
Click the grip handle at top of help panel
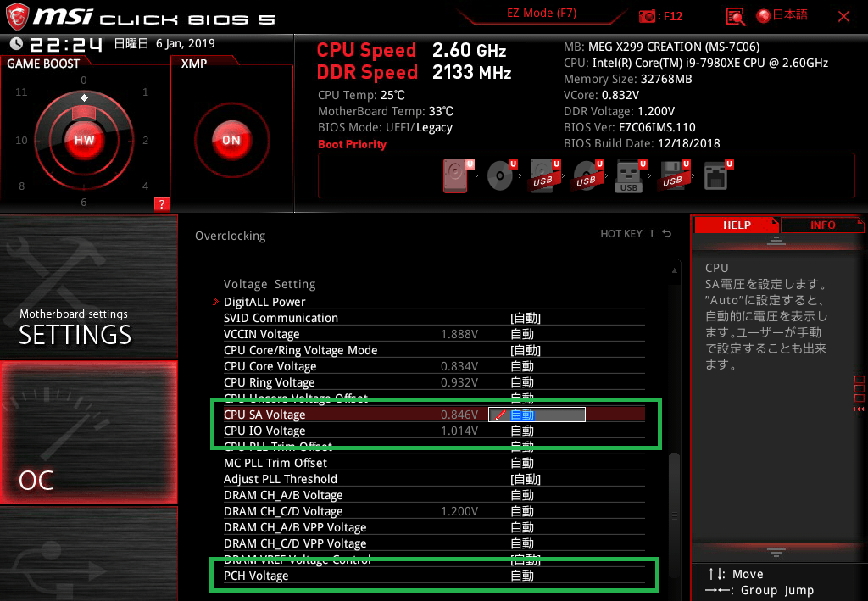coord(776,240)
